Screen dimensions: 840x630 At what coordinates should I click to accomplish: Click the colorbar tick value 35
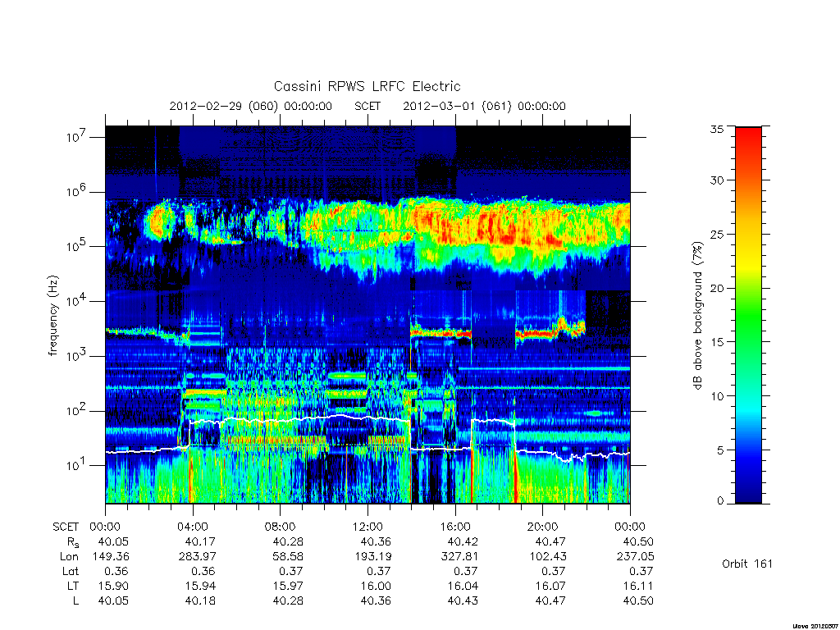click(717, 129)
